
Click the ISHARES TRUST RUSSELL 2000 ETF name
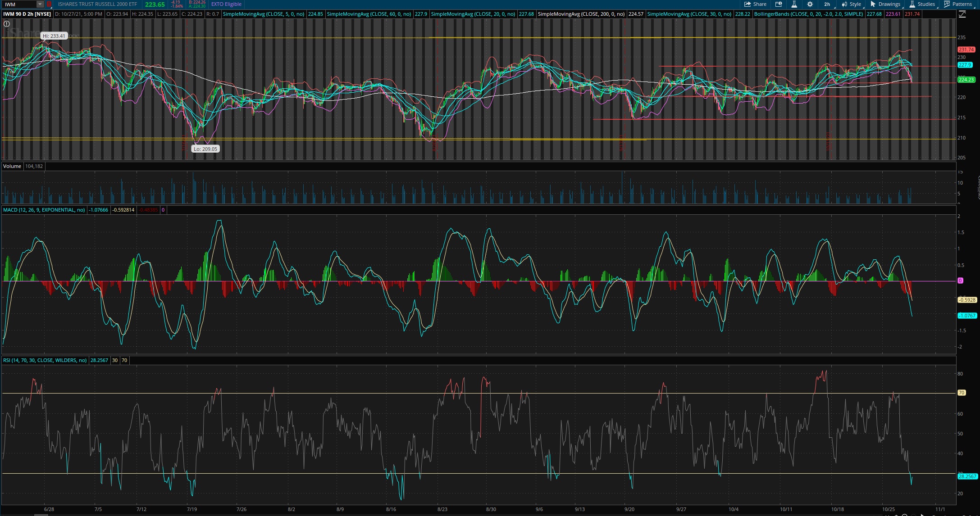coord(97,4)
